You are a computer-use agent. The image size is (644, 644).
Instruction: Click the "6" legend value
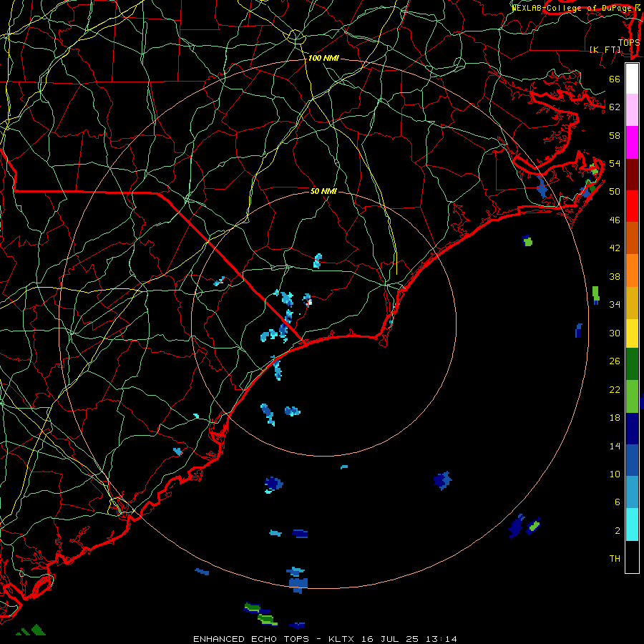tap(618, 502)
